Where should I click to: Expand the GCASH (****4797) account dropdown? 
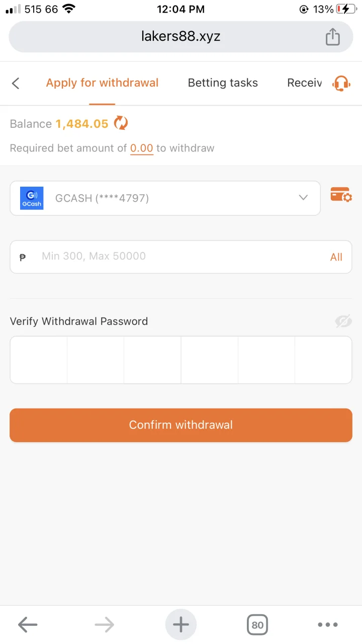(165, 198)
